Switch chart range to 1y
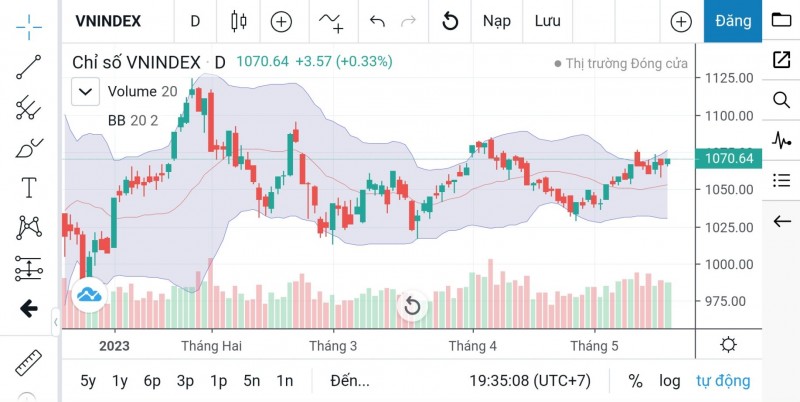Screen dimensions: 800x402 (x=120, y=380)
